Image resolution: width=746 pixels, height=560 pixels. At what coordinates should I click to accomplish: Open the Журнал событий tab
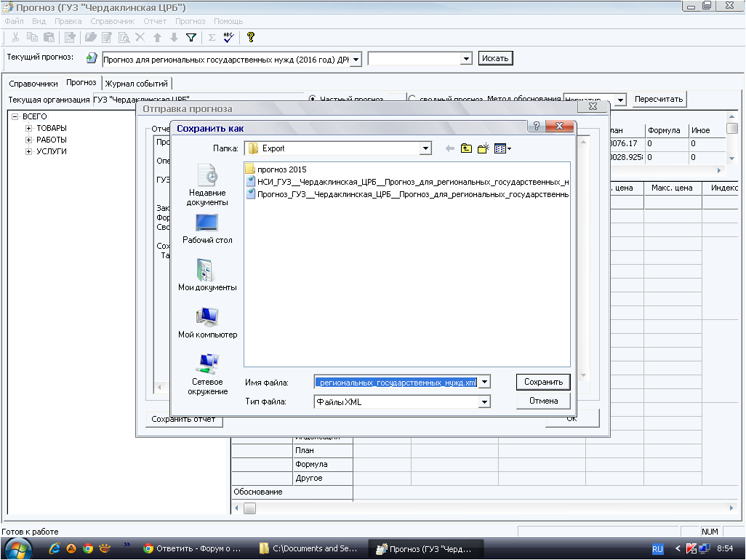click(x=137, y=84)
